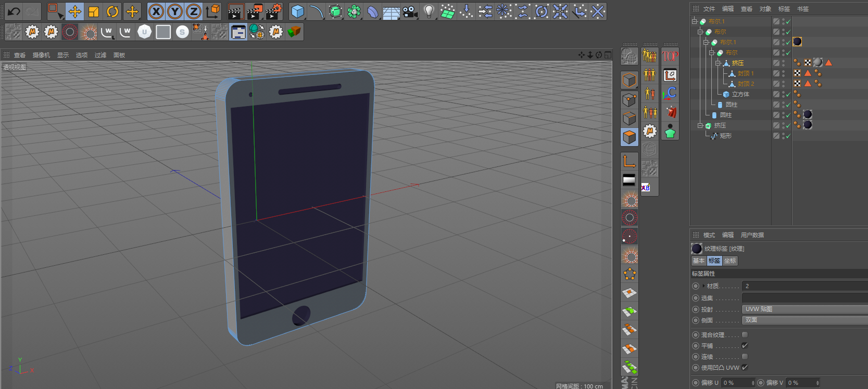Image resolution: width=868 pixels, height=389 pixels.
Task: Click the 材质 value field showing 2
Action: coord(804,286)
